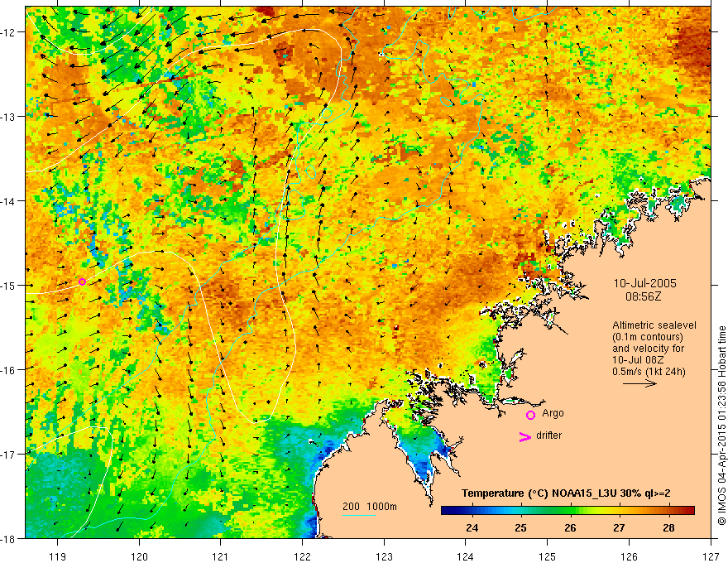Click longitude axis label 120
Screen dimensions: 728x563
pos(139,557)
